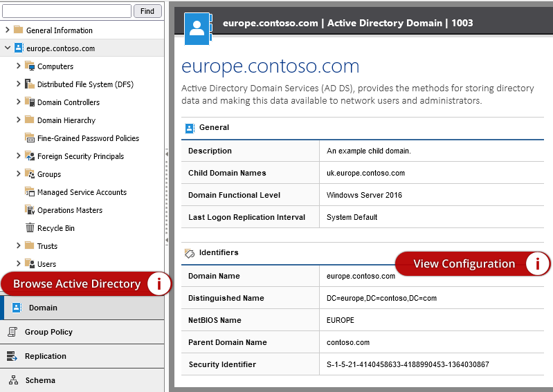This screenshot has width=553, height=392.
Task: Click the Recycle Bin trash icon
Action: pos(30,227)
